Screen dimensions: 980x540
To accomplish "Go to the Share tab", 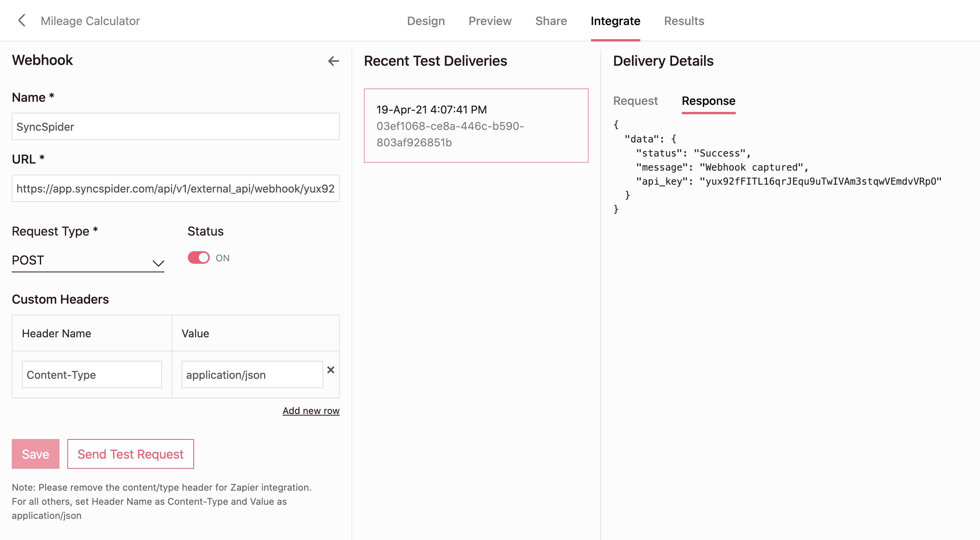I will click(551, 21).
